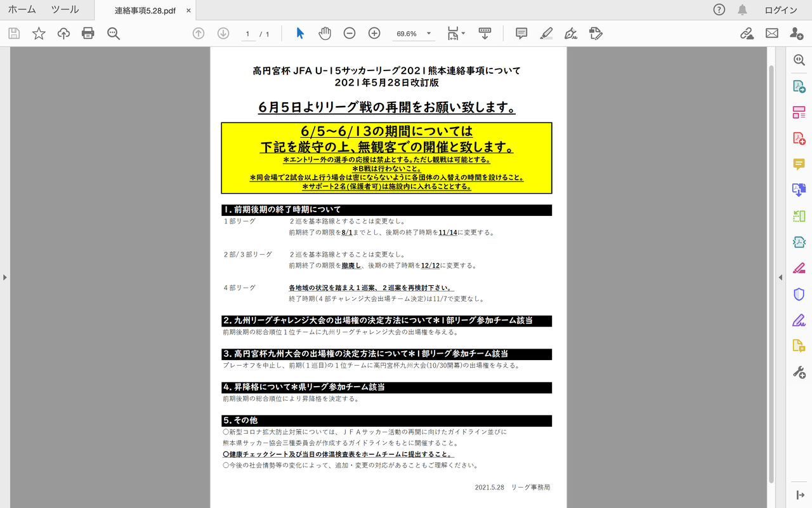Click the current page number field
Image resolution: width=812 pixels, height=508 pixels.
248,34
